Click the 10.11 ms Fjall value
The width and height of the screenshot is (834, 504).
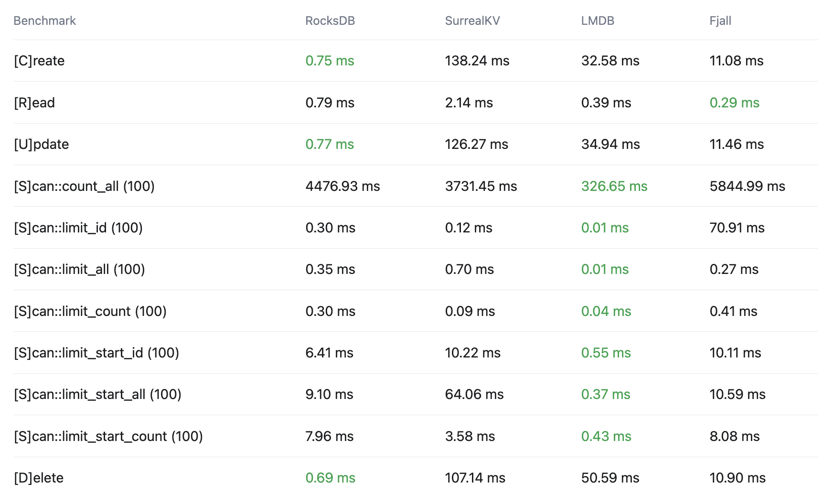(x=736, y=353)
